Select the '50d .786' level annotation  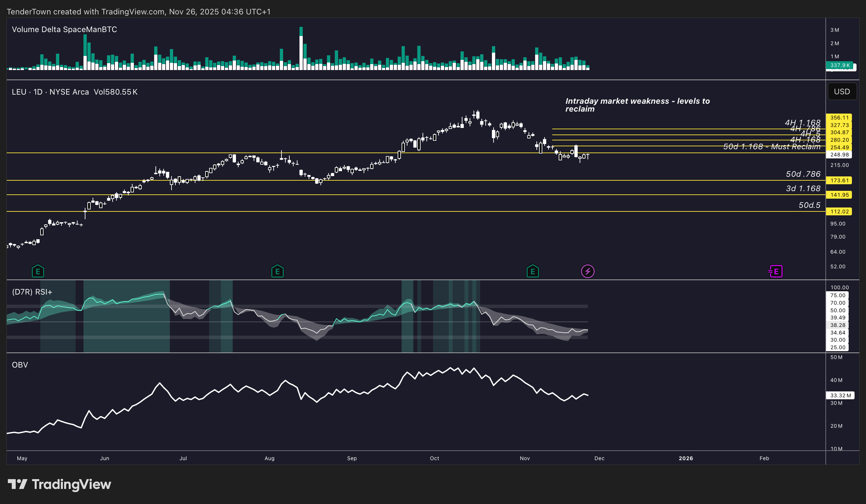coord(803,174)
